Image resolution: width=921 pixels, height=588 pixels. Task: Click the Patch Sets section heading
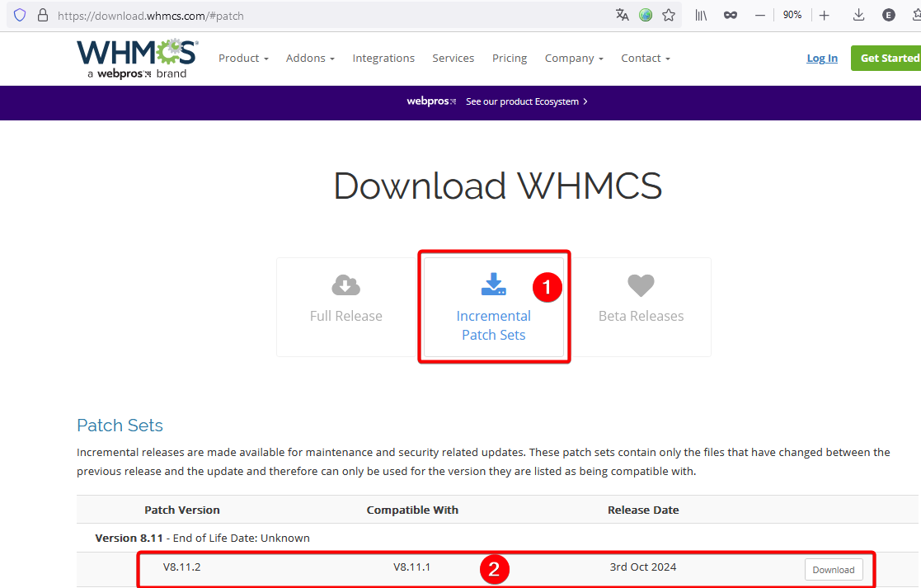(x=120, y=426)
